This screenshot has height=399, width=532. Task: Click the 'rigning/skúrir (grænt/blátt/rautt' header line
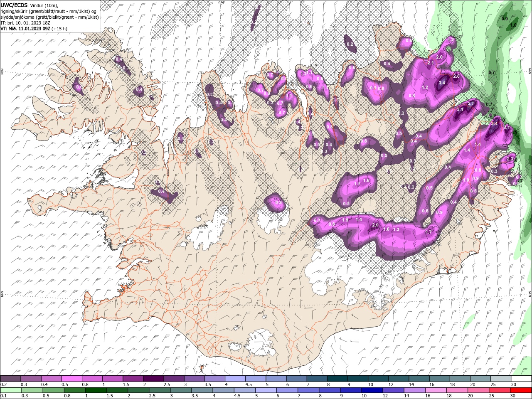point(49,11)
